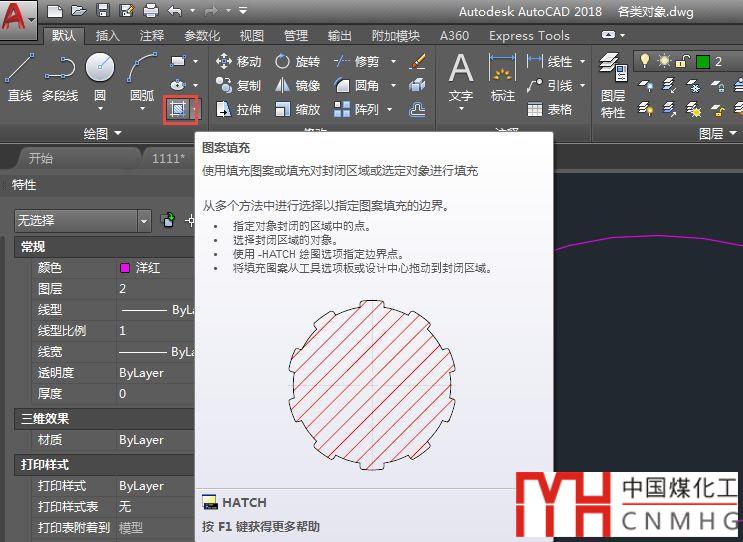The height and width of the screenshot is (542, 743).
Task: Click the Move (移动) tool
Action: tap(238, 62)
